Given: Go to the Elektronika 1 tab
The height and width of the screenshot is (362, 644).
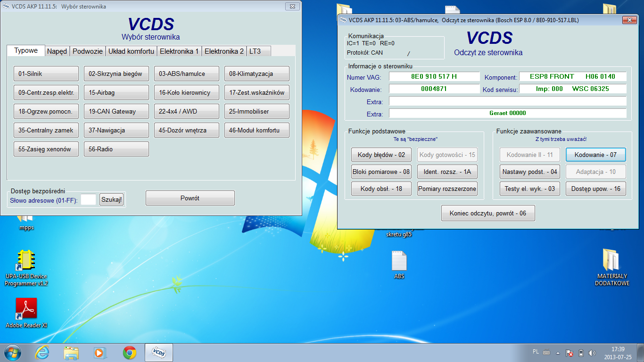Looking at the screenshot, I should point(179,51).
